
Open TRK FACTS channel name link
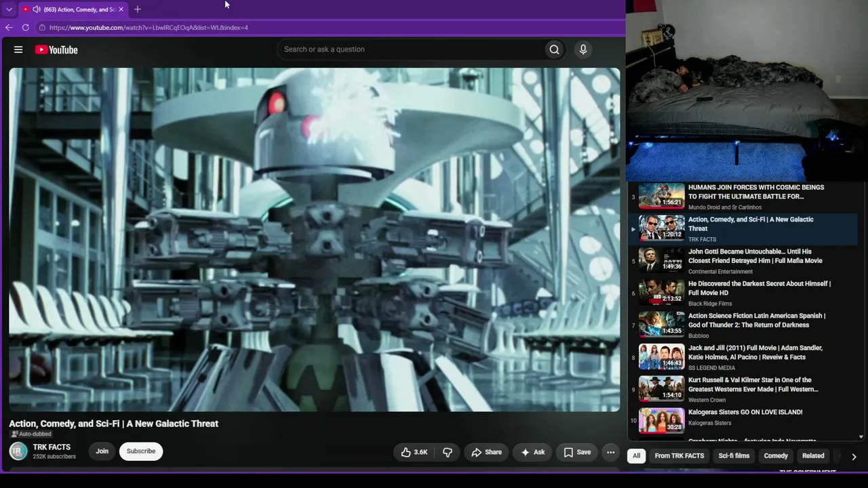(52, 447)
